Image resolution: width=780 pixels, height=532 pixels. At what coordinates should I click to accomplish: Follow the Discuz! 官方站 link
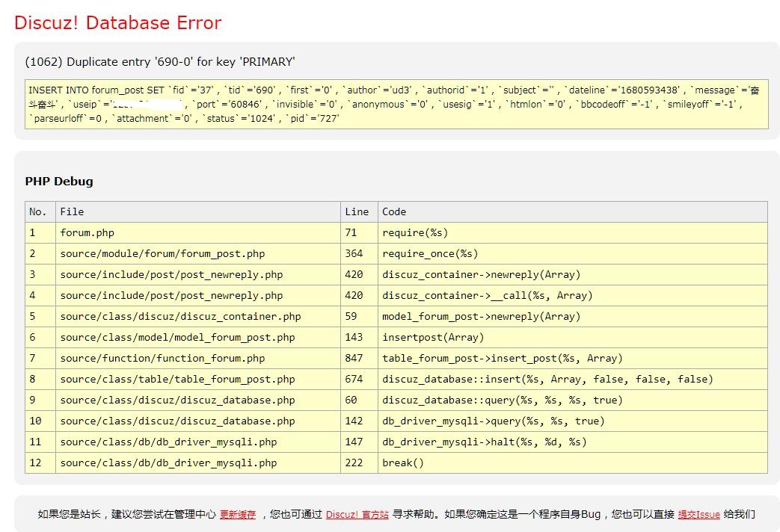[x=357, y=514]
